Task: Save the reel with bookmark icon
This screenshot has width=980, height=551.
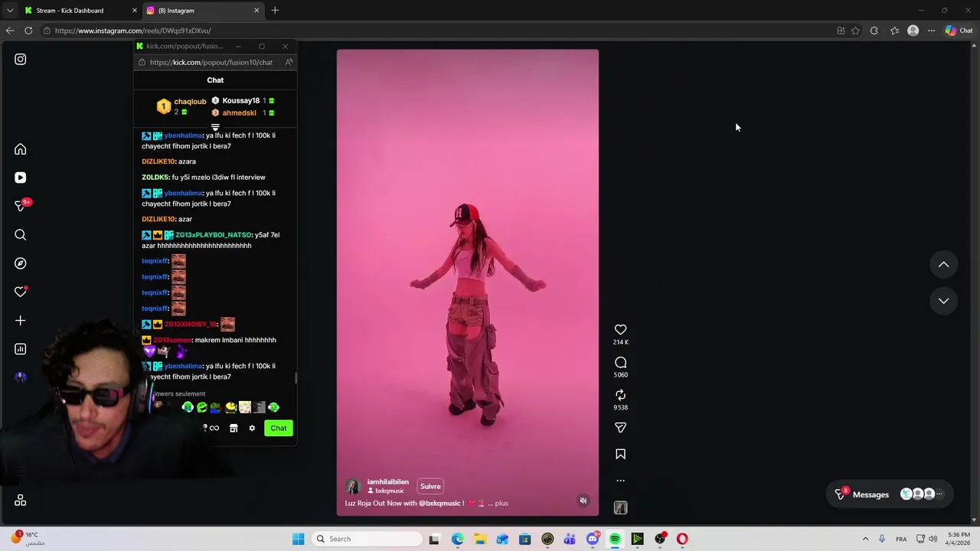Action: [621, 455]
